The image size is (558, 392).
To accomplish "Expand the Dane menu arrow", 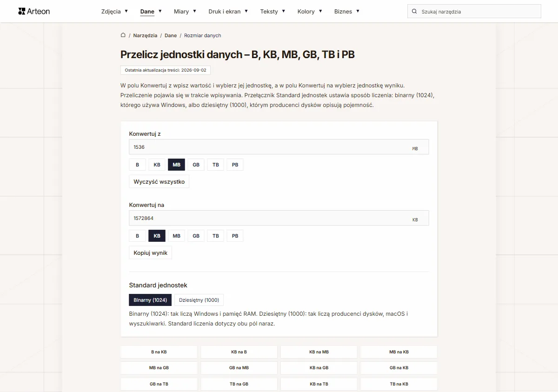I will [x=160, y=11].
